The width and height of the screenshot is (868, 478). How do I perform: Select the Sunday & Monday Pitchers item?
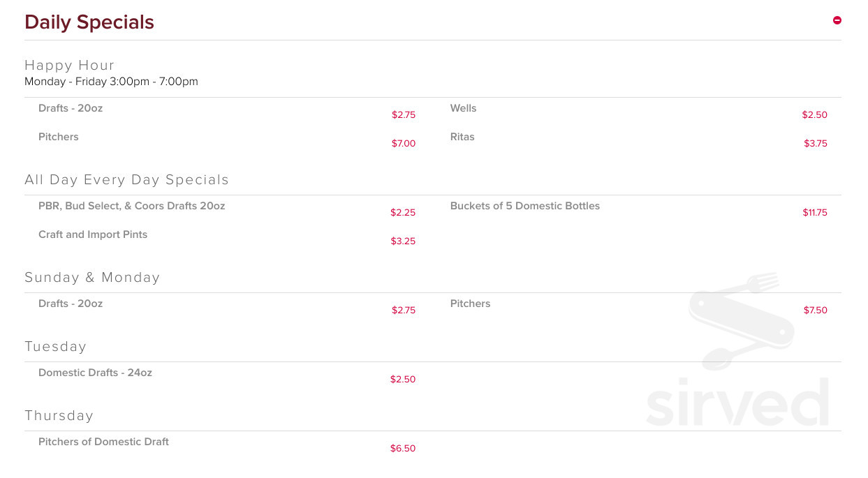point(471,304)
